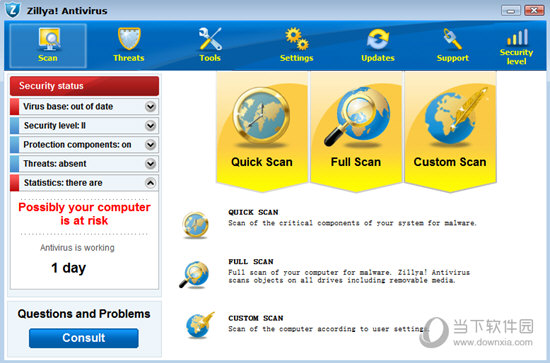Open Settings gears icon
Screen dimensions: 550x363
coord(297,39)
